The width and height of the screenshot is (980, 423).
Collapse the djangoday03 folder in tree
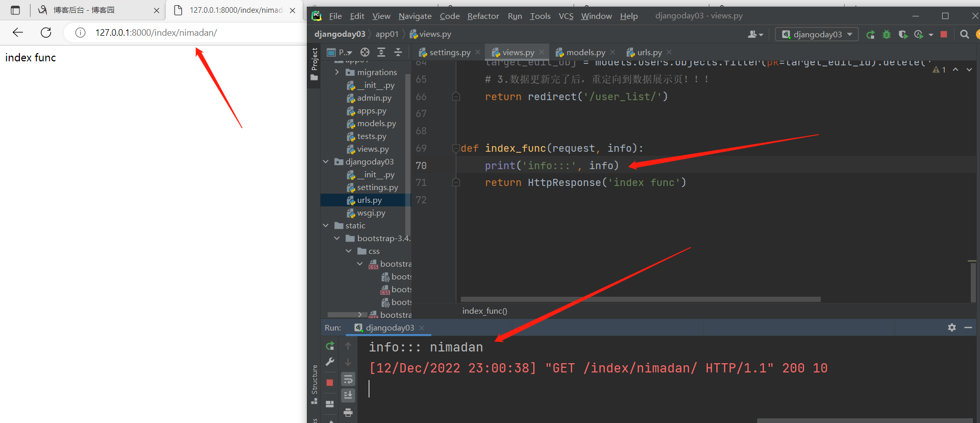pyautogui.click(x=326, y=162)
